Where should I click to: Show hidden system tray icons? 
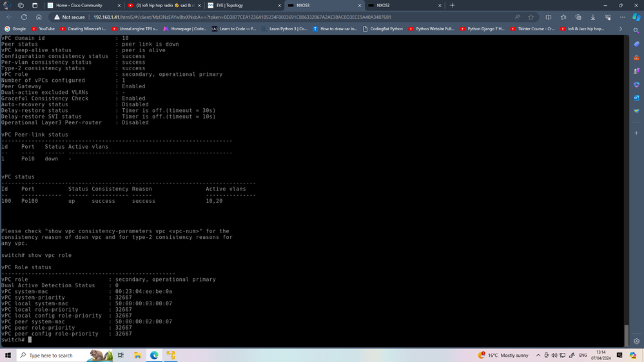538,356
